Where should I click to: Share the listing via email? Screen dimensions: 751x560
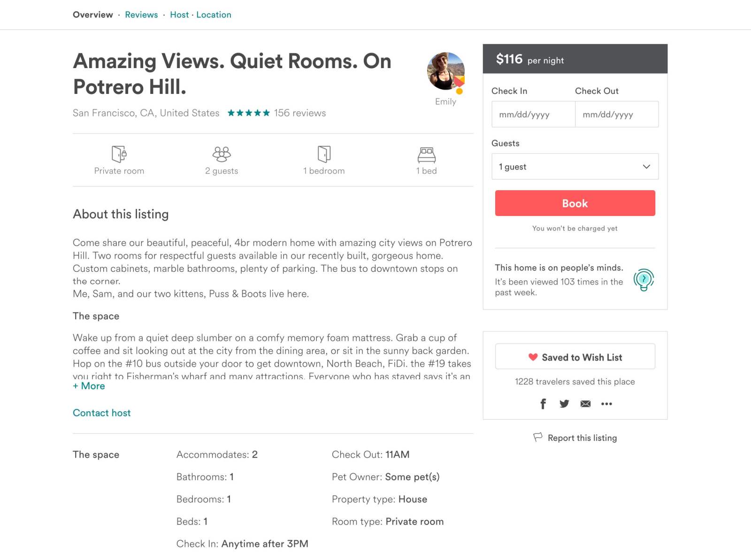[x=585, y=404]
